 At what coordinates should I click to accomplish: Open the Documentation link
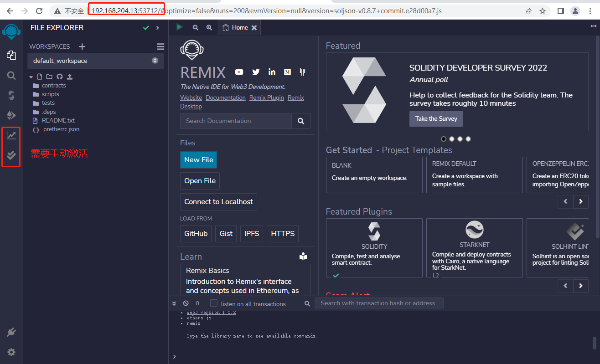tap(226, 98)
